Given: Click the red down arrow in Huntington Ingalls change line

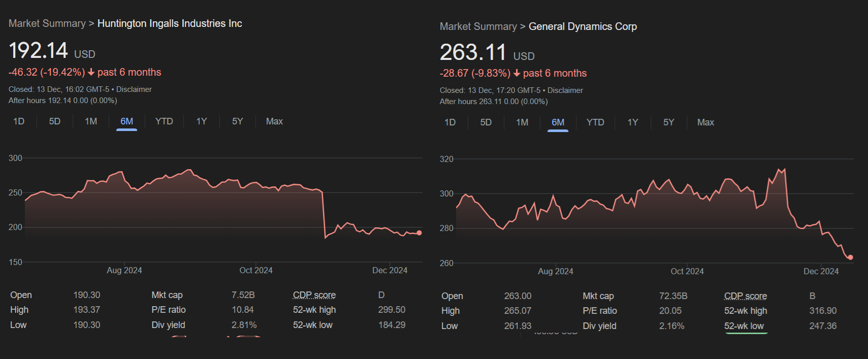Looking at the screenshot, I should point(91,72).
